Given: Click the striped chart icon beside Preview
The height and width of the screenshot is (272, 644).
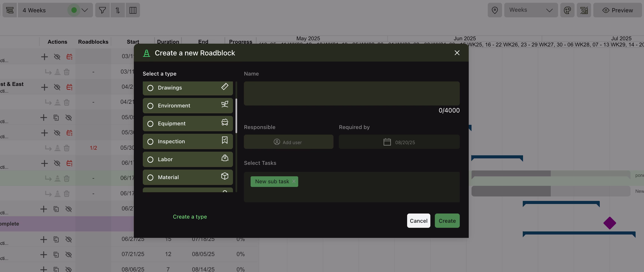Looking at the screenshot, I should [584, 10].
